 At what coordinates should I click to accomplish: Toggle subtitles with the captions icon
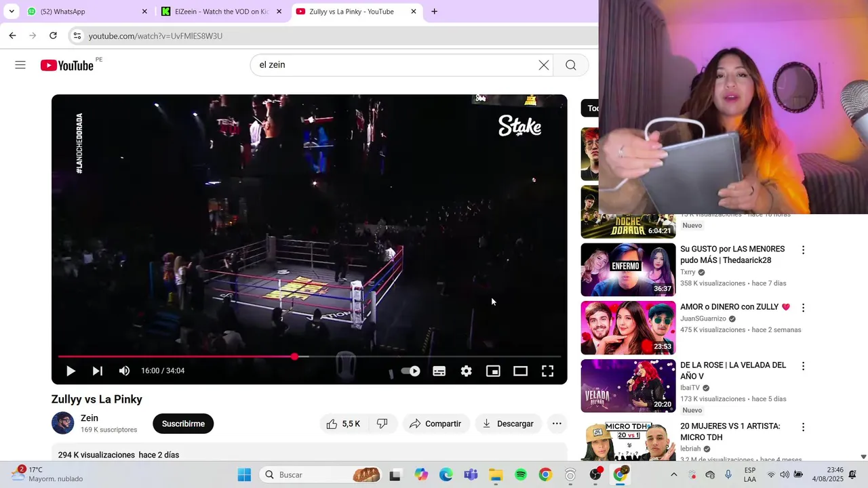pyautogui.click(x=439, y=371)
